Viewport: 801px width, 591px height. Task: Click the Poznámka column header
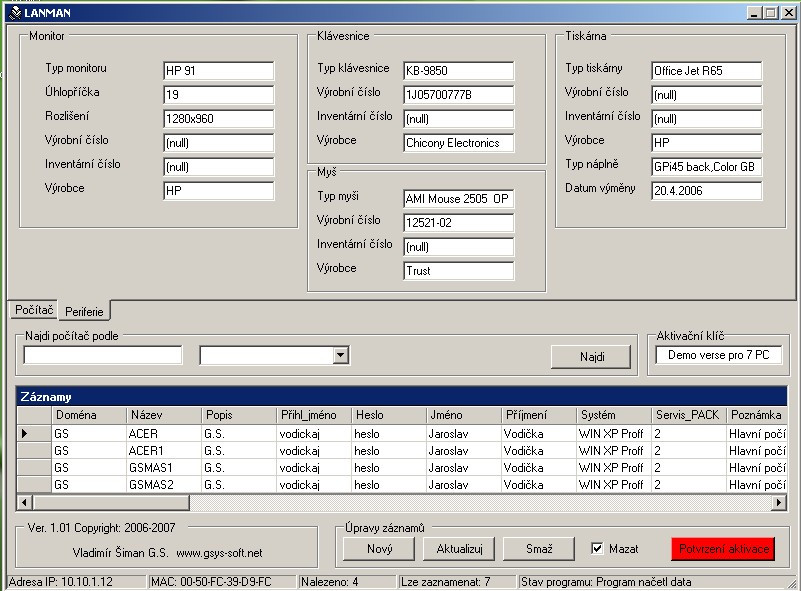[757, 415]
